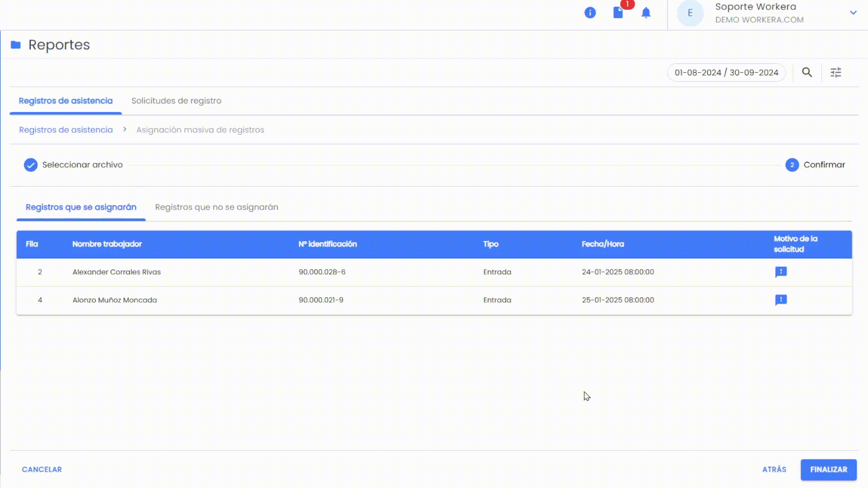Screen dimensions: 868x488
Task: Open the filter settings sliders icon
Action: 835,72
